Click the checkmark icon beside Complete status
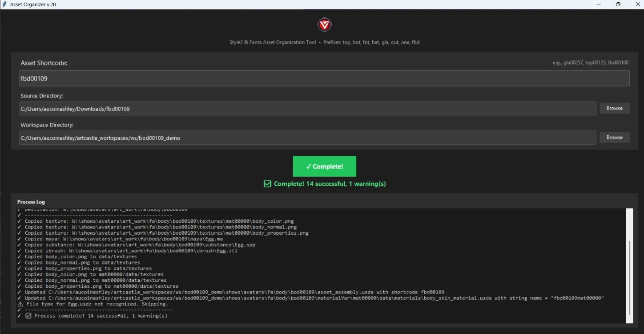 (267, 183)
